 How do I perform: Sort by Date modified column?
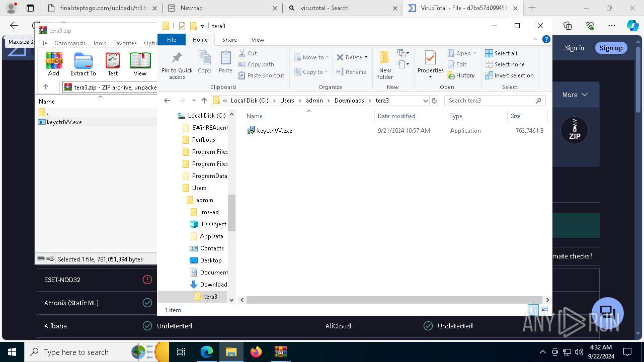pos(411,116)
